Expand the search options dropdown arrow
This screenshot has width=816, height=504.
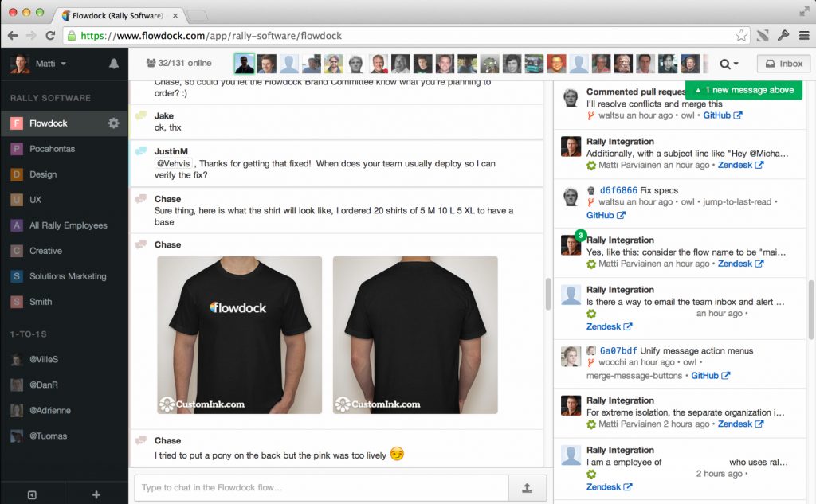click(x=736, y=64)
